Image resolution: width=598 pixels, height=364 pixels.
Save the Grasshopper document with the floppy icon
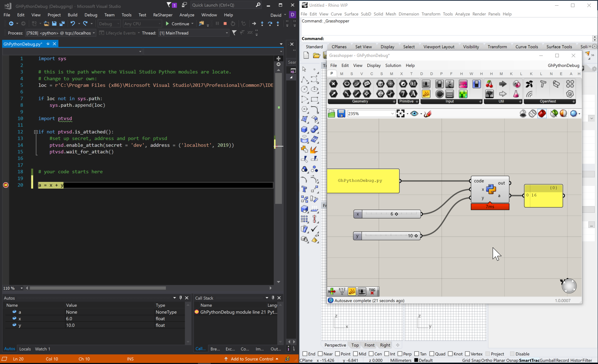point(341,114)
